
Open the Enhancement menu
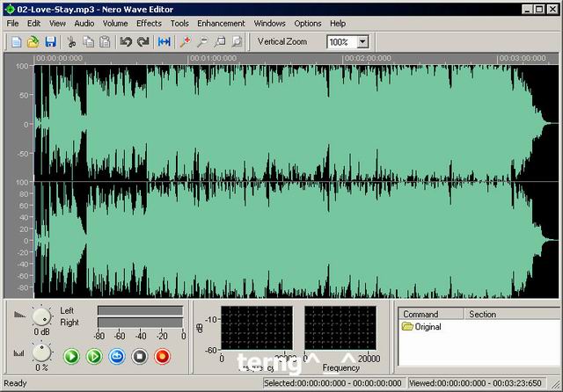click(221, 24)
